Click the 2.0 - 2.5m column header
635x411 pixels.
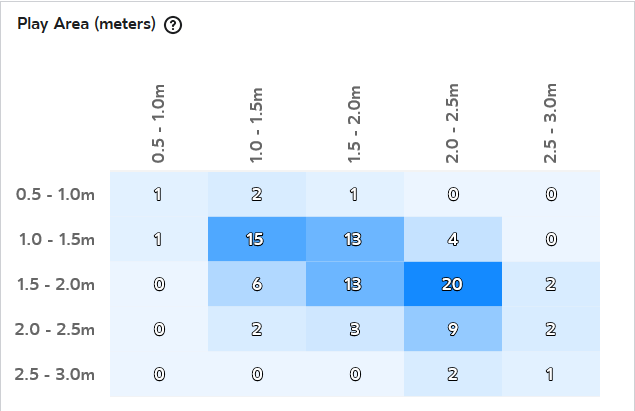tap(452, 123)
